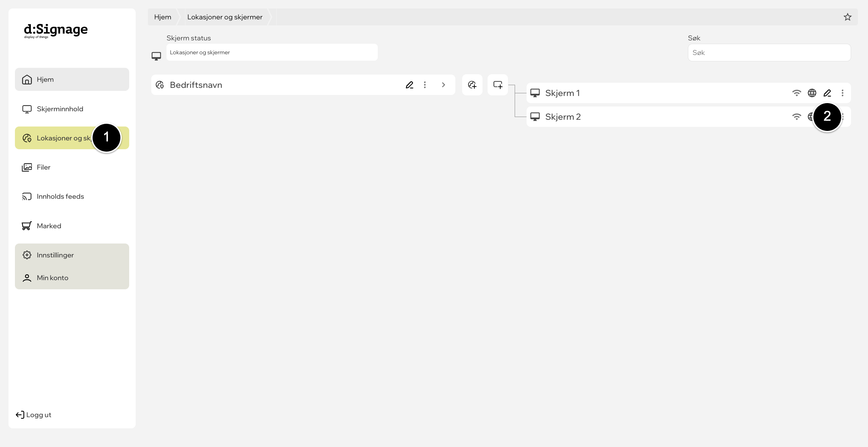Open the Skjerm 1 three-dot menu
Image resolution: width=868 pixels, height=447 pixels.
click(x=843, y=93)
